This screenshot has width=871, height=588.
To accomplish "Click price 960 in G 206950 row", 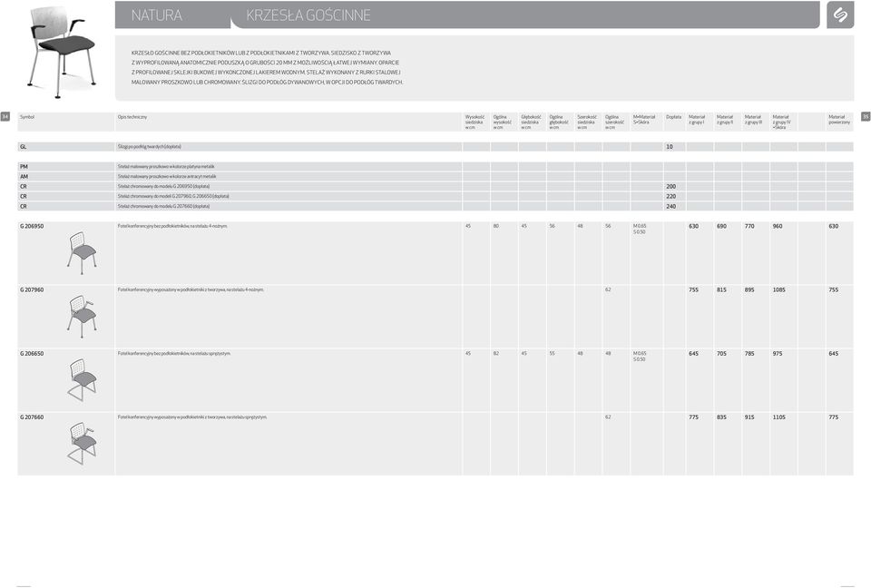I will [x=778, y=227].
